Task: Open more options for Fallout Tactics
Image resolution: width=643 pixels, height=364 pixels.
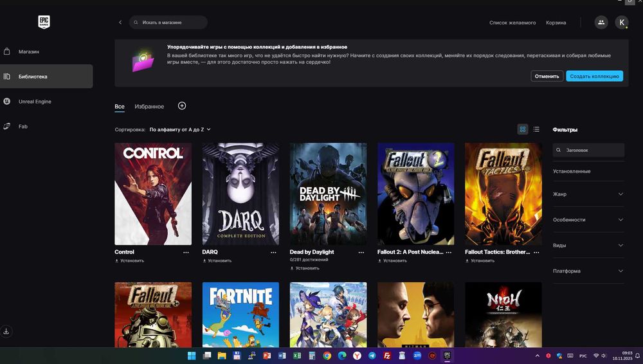Action: [536, 252]
